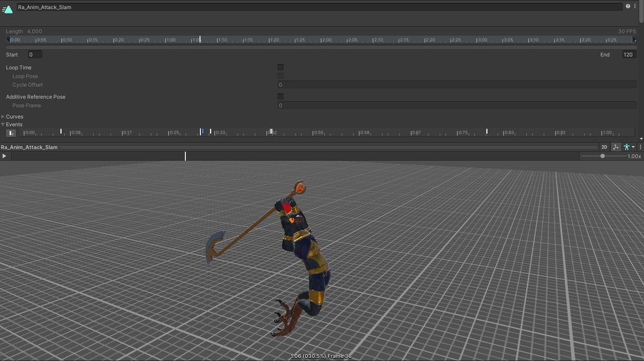
Task: Select the event marker before 0:83
Action: (487, 131)
